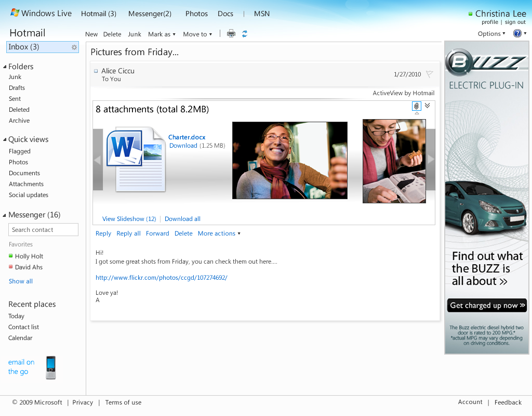Open the Options dropdown

point(491,34)
